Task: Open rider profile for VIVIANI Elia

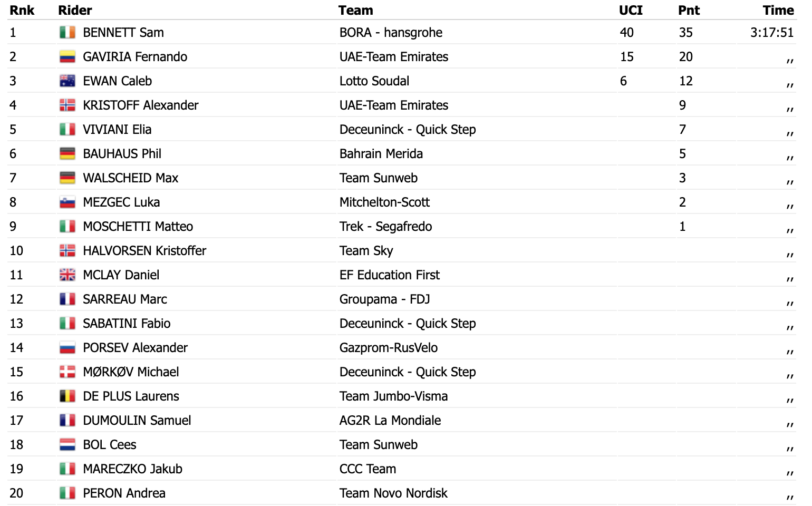Action: 117,130
